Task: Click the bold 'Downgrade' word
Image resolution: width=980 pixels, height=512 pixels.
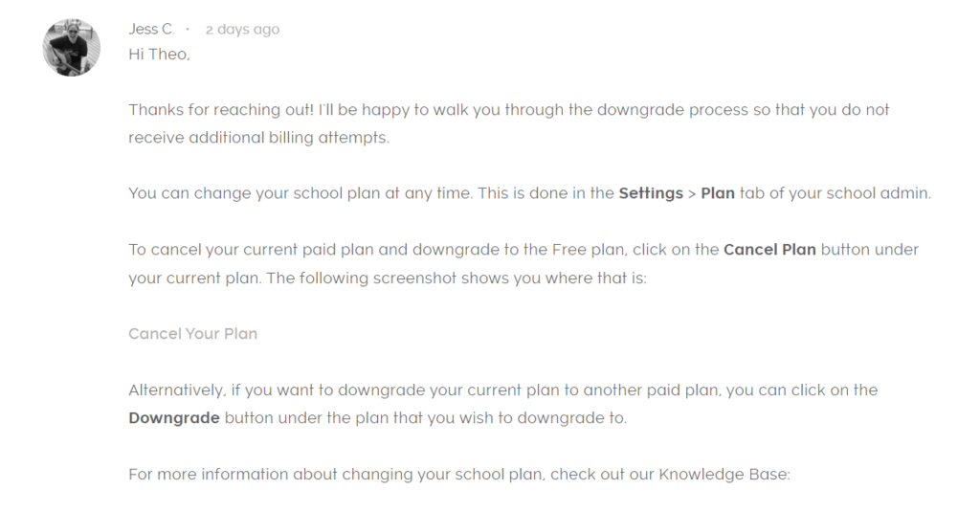Action: (x=174, y=417)
